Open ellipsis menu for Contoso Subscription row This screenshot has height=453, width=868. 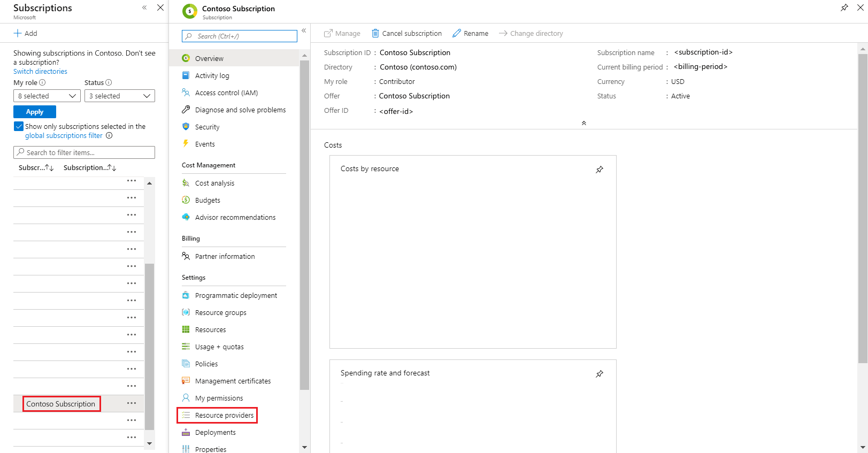click(132, 403)
